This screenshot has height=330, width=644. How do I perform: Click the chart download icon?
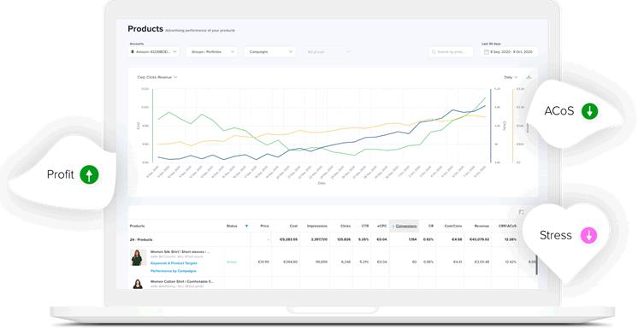[529, 77]
